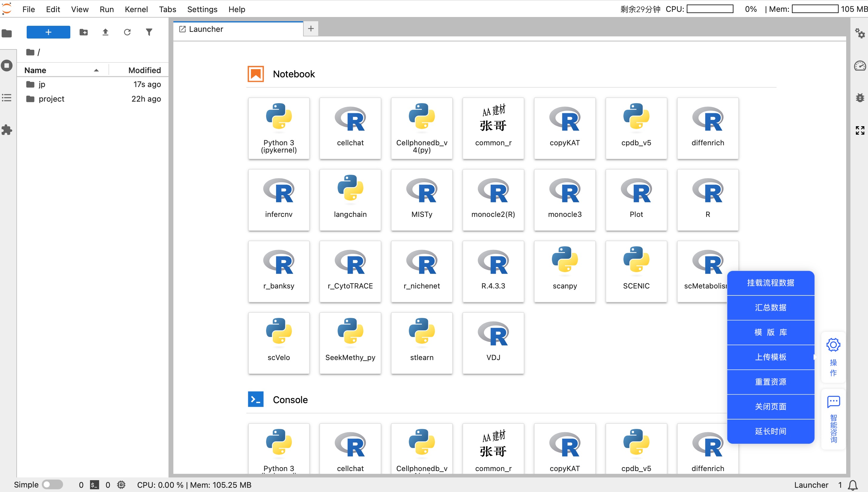Add a new launcher tab with plus

tap(311, 29)
